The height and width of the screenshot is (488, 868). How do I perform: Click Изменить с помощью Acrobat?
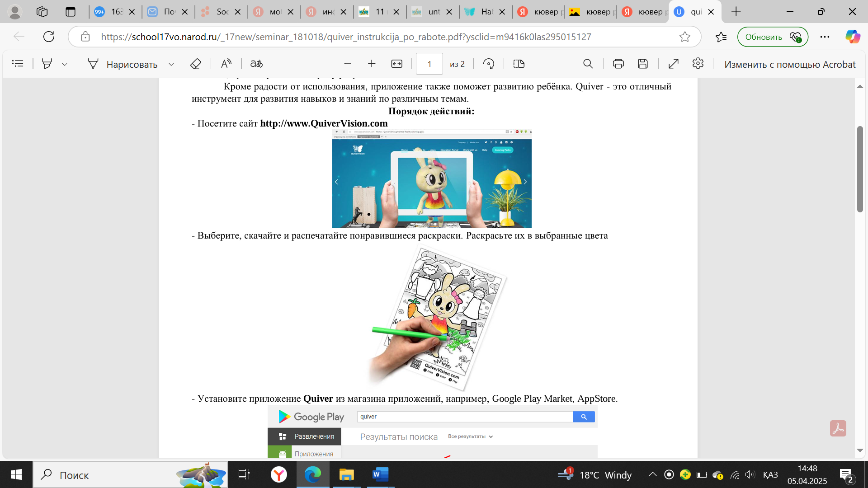[789, 64]
